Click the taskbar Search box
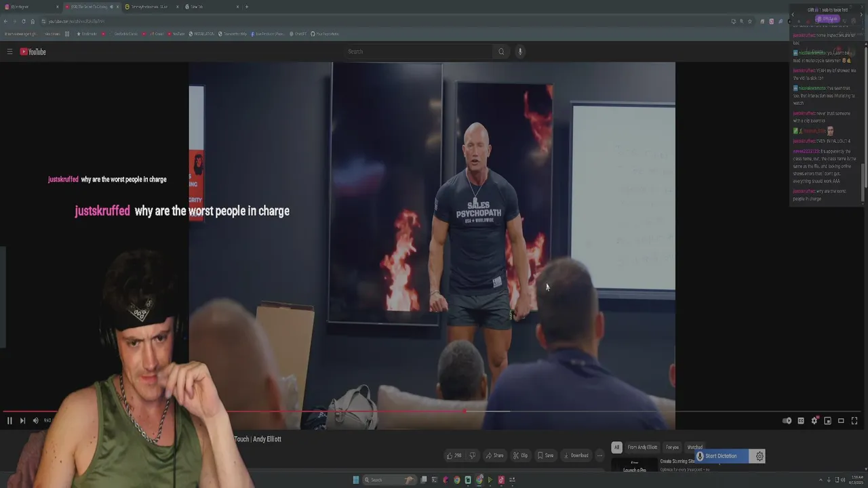The width and height of the screenshot is (868, 488). pyautogui.click(x=389, y=480)
